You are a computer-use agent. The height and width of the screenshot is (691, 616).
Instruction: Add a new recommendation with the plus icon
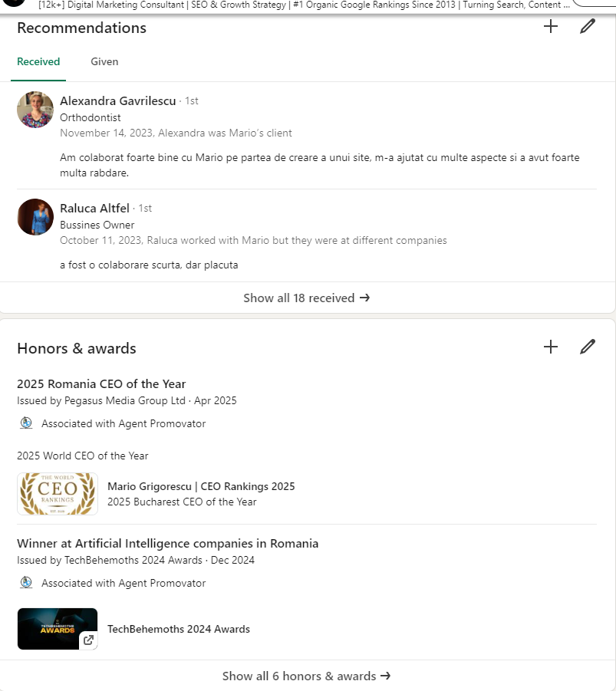(x=550, y=26)
